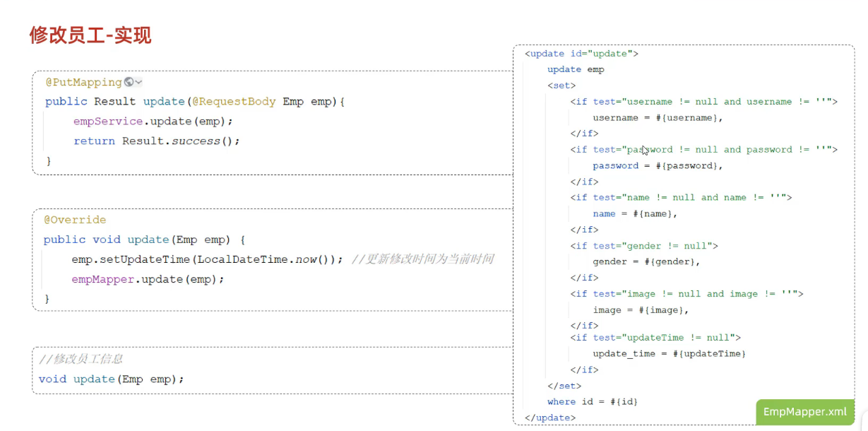Click the update_time = #{updateTime} assignment
868x431 pixels.
click(x=669, y=353)
